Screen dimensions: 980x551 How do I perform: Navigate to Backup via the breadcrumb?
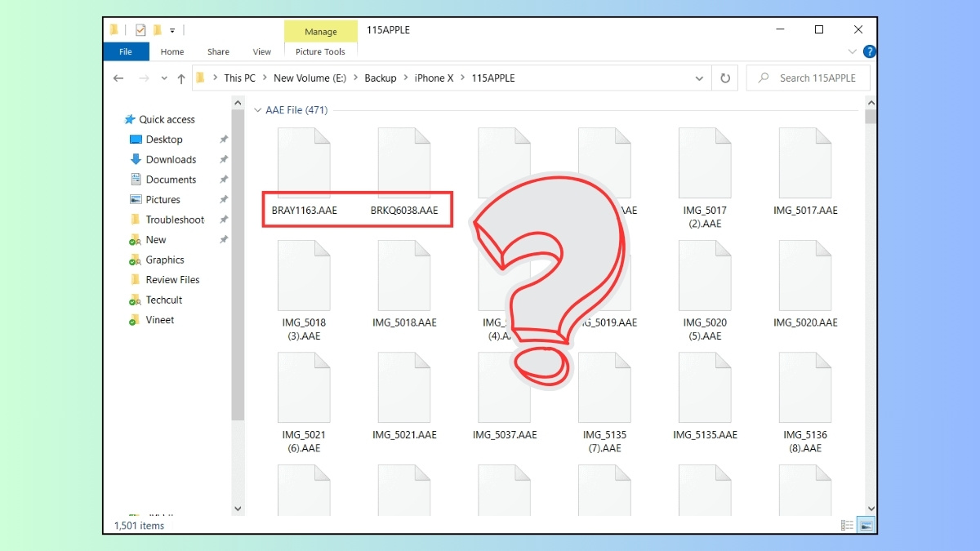tap(381, 78)
